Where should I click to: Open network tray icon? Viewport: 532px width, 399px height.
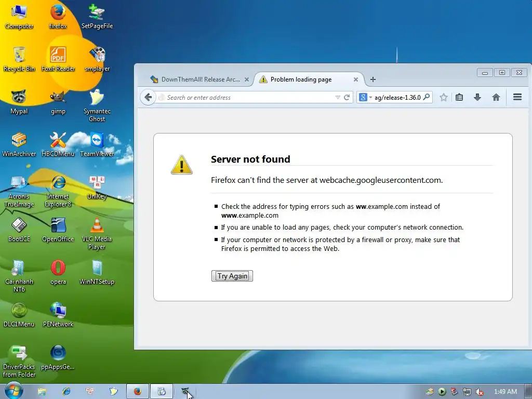[x=467, y=392]
